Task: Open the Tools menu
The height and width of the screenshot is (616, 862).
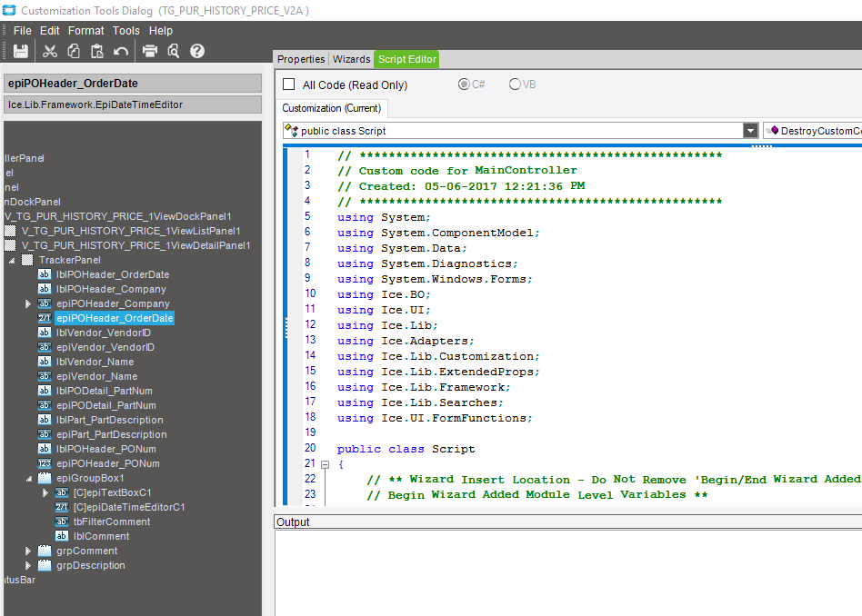Action: pos(126,31)
